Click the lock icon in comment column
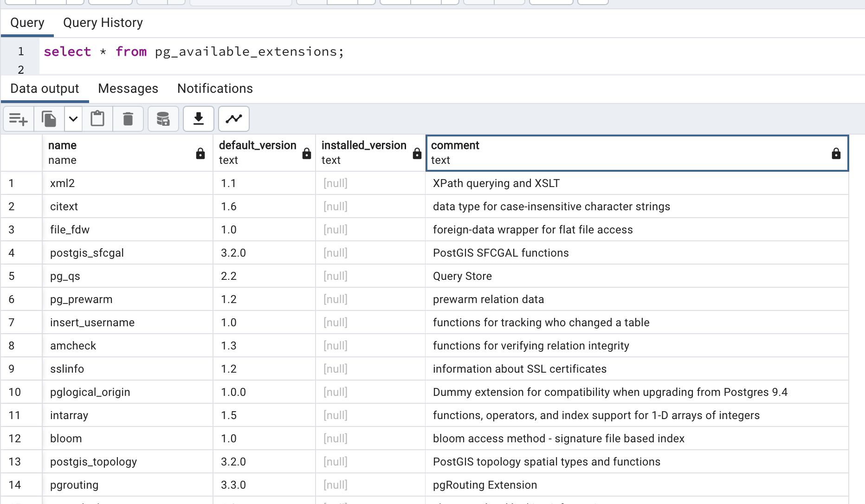Screen dimensions: 865x504 coord(836,154)
